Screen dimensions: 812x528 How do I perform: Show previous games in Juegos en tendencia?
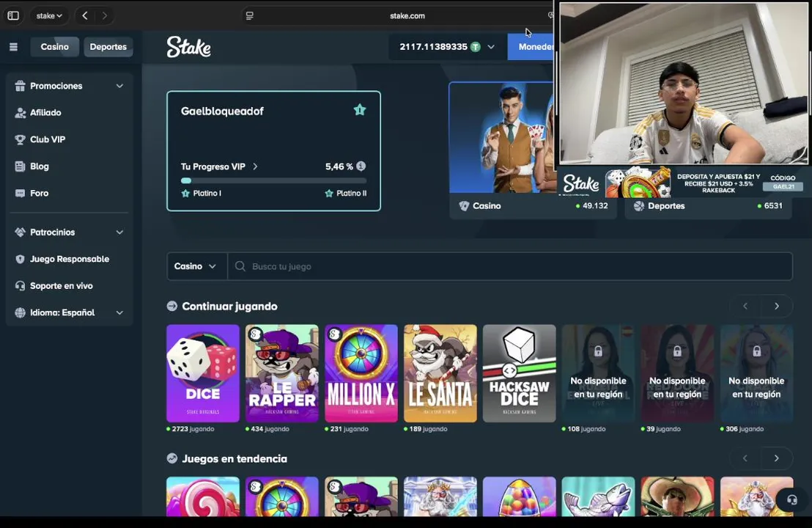point(745,458)
